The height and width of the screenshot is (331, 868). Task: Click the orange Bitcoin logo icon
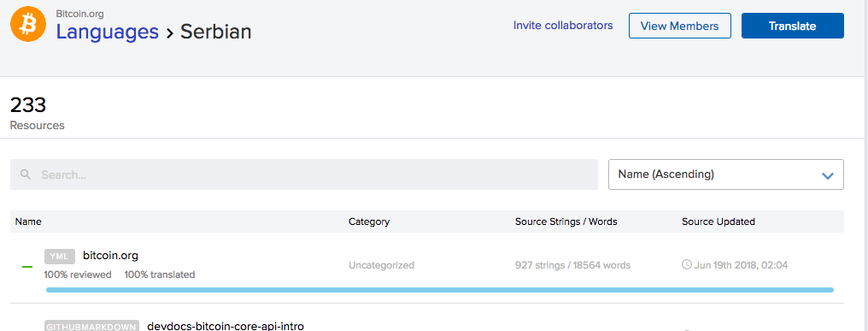(x=28, y=24)
